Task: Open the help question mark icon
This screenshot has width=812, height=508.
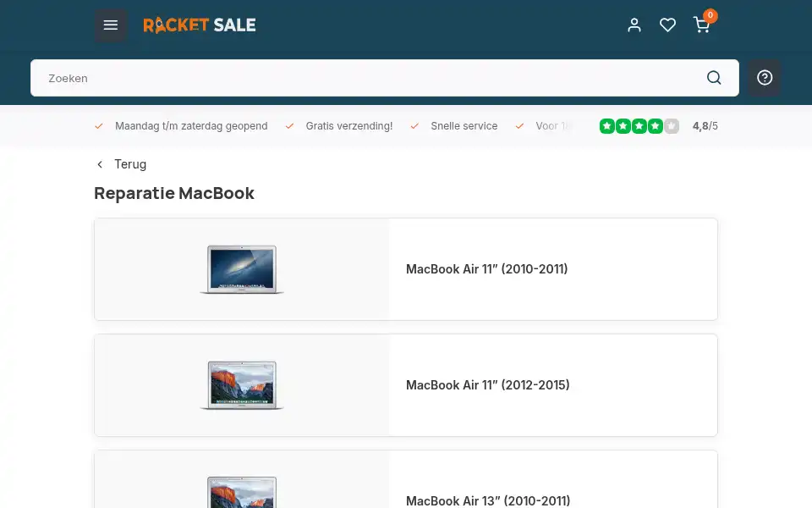Action: pyautogui.click(x=765, y=78)
